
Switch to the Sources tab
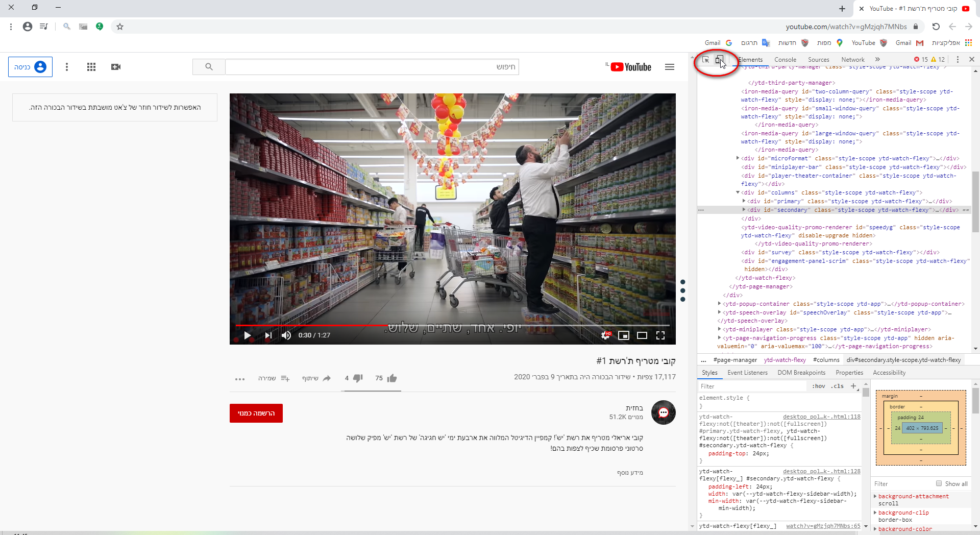coord(819,60)
